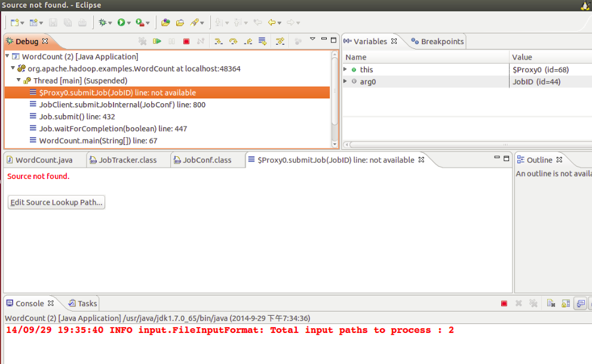Viewport: 592px width, 364px height.
Task: Click the Step Over icon
Action: [233, 41]
